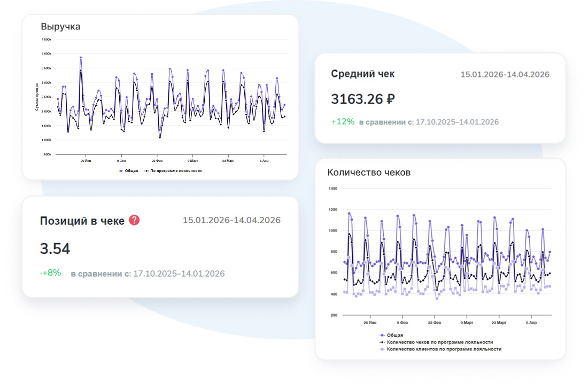Click the Выручка chart title

tap(60, 26)
